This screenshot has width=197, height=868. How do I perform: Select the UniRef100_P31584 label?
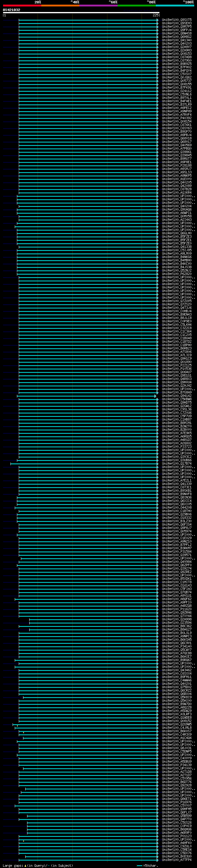click(177, 551)
